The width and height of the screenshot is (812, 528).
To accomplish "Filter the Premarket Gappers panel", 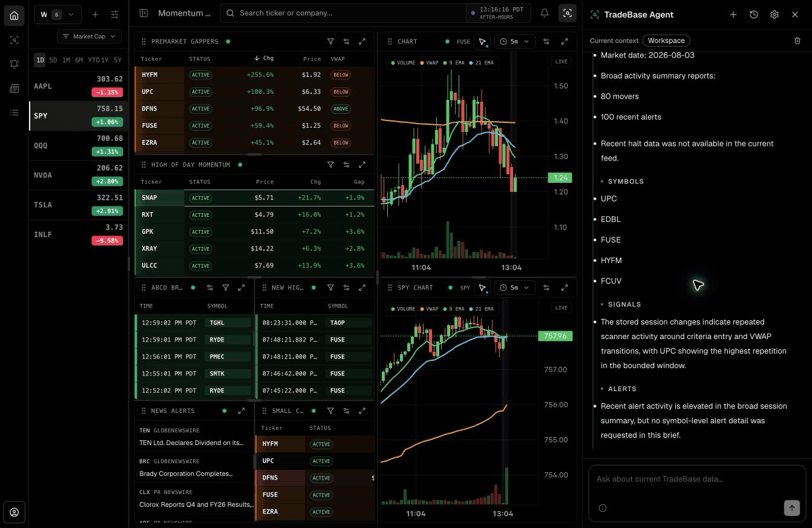I will pos(330,41).
